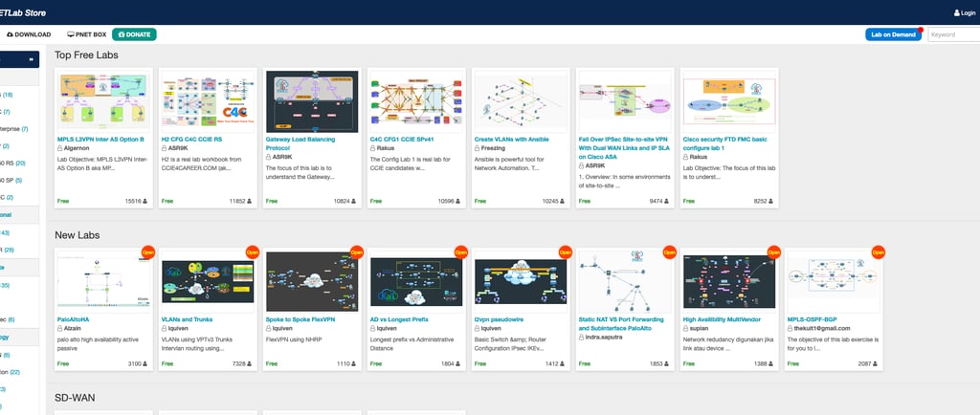Click the downloads icon next to 9474
The image size is (980, 415).
(667, 201)
